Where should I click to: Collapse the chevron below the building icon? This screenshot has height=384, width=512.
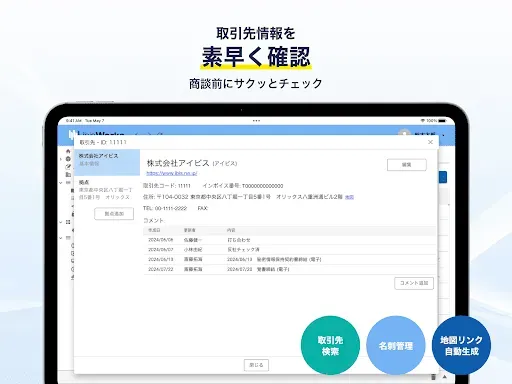[61, 183]
